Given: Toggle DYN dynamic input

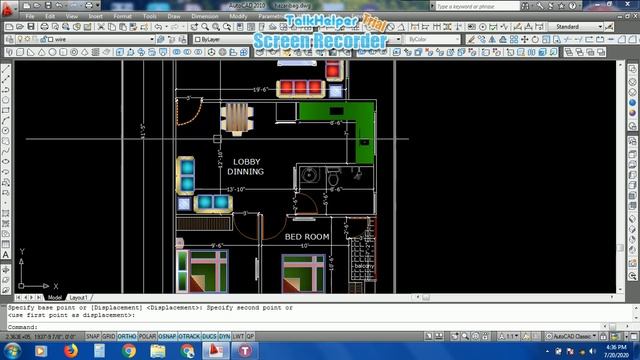Looking at the screenshot, I should (224, 336).
